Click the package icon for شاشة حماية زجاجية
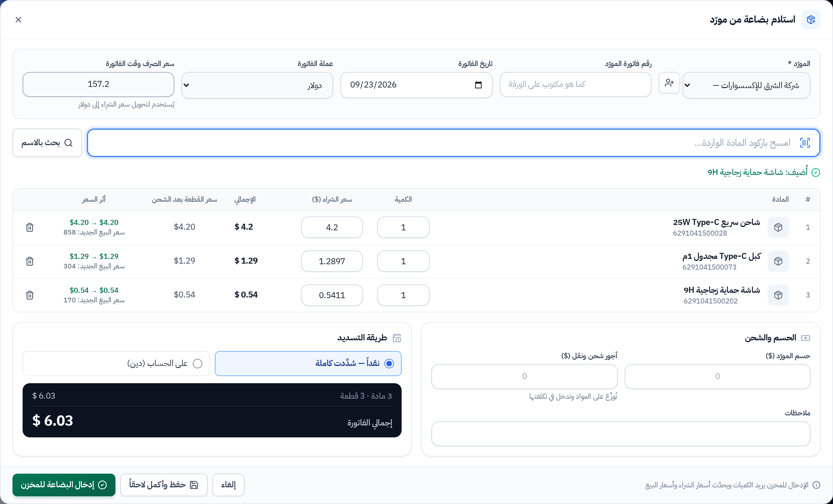 tap(778, 295)
